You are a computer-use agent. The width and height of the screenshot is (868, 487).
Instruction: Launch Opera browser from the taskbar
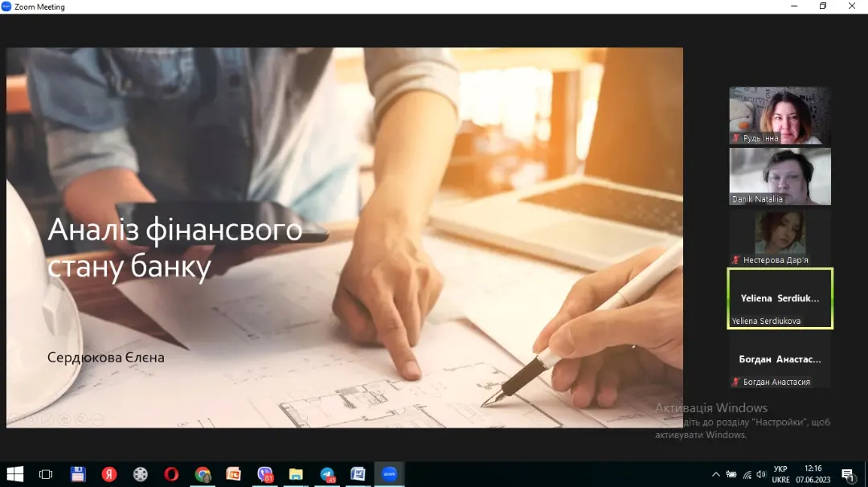[x=171, y=474]
